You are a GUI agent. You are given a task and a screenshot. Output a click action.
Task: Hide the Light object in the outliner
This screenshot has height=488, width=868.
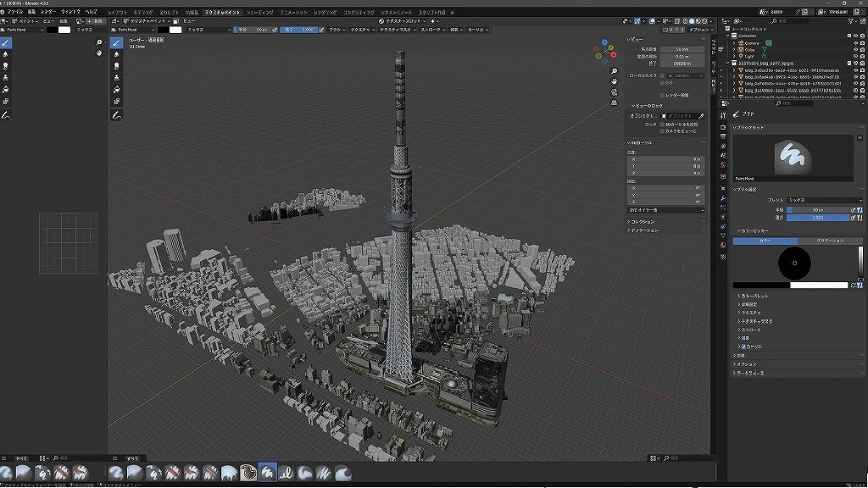point(856,56)
